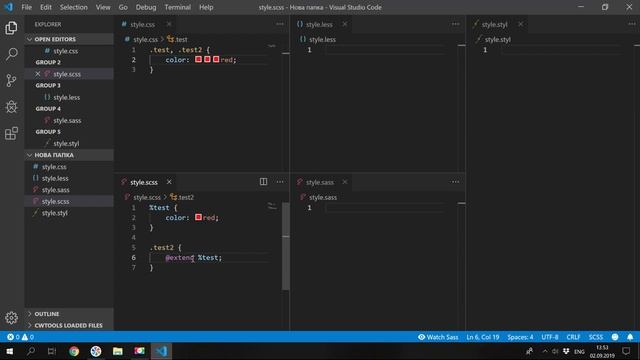This screenshot has width=640, height=360.
Task: Open the Explorer view in activity bar
Action: [x=11, y=28]
